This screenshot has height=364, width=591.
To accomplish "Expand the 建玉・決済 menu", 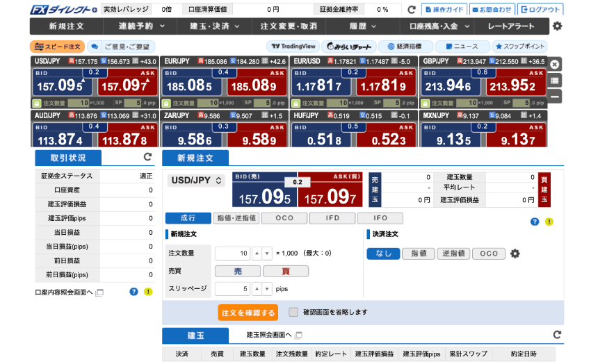I will pyautogui.click(x=214, y=26).
